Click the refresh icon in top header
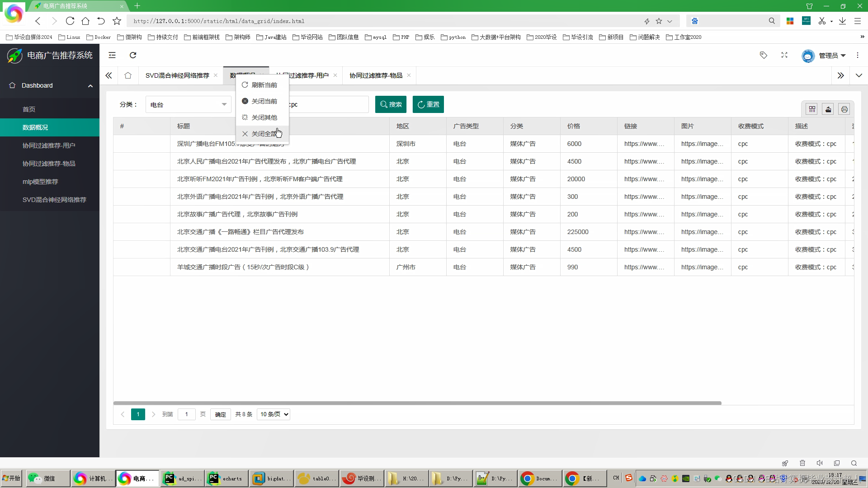 pyautogui.click(x=133, y=55)
